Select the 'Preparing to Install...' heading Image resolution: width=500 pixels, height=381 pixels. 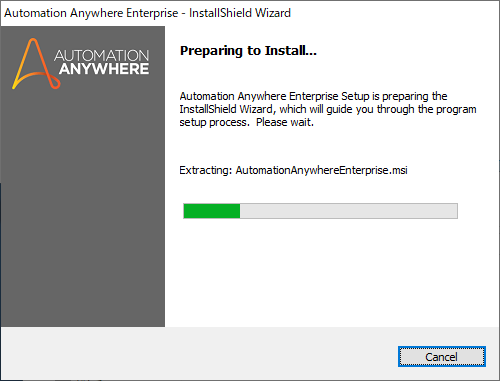248,51
